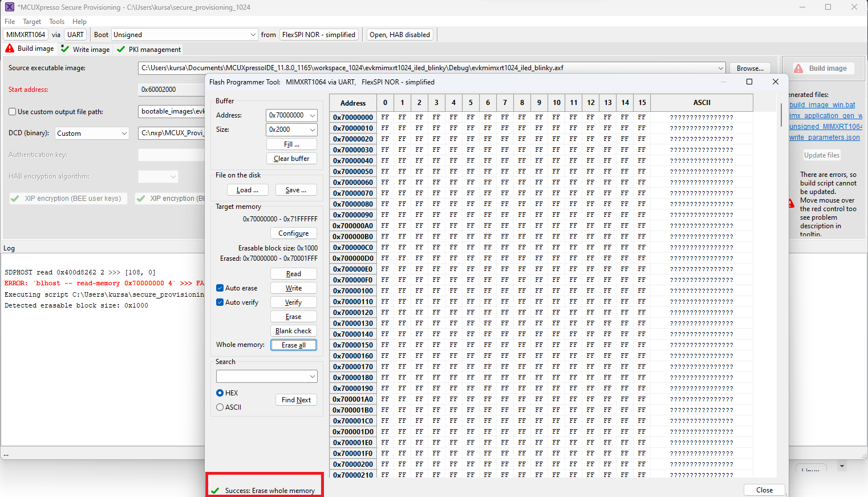Click the Erase all button
Screen dimensions: 868x497
pyautogui.click(x=294, y=345)
